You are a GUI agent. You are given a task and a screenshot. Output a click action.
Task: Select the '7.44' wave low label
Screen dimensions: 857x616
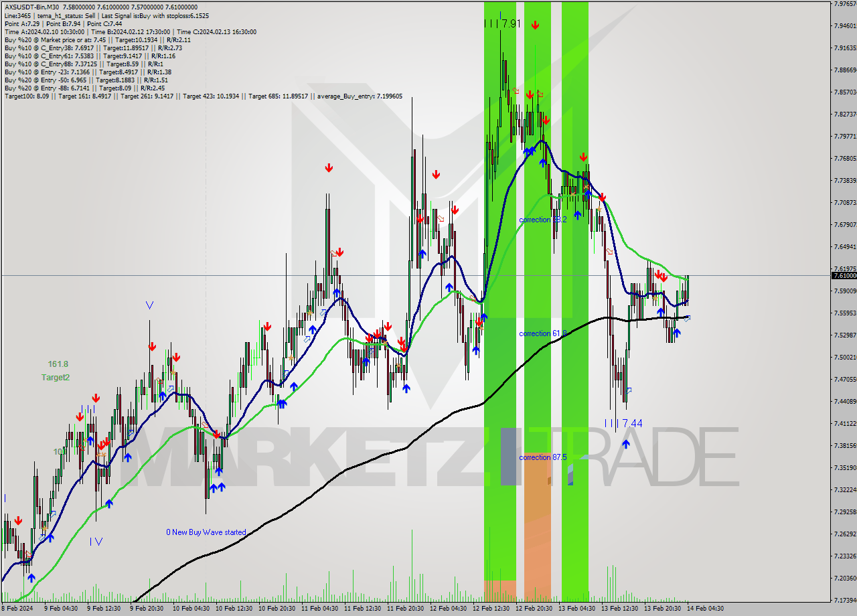(x=632, y=423)
